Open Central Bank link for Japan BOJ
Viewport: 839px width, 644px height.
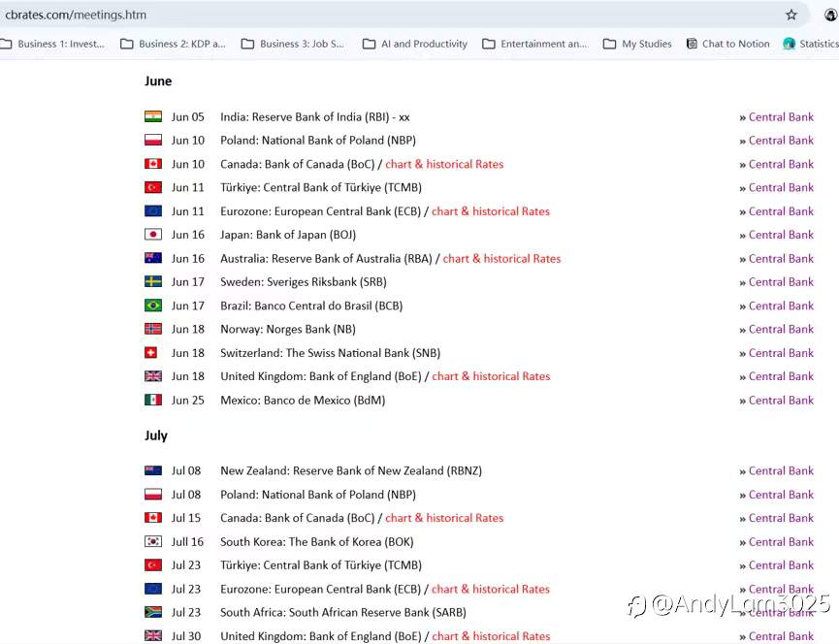[781, 235]
